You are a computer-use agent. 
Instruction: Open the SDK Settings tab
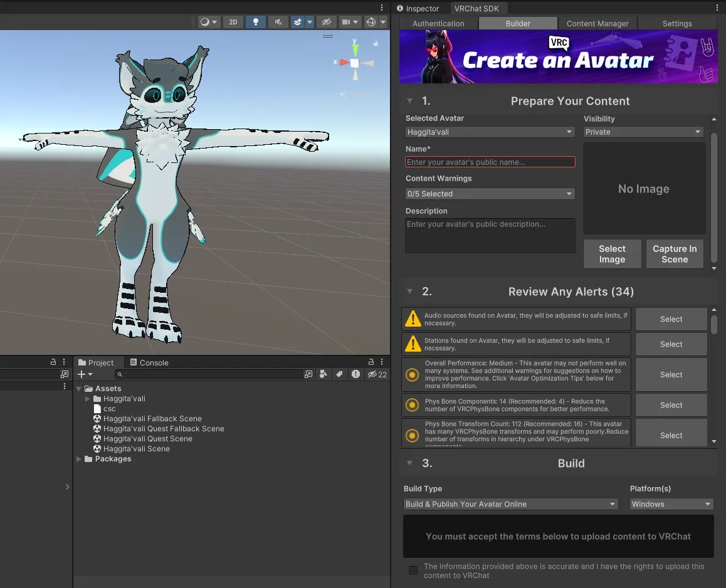(677, 23)
